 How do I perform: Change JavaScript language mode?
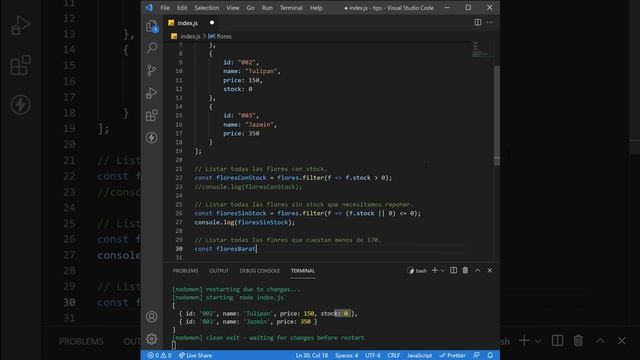click(419, 356)
